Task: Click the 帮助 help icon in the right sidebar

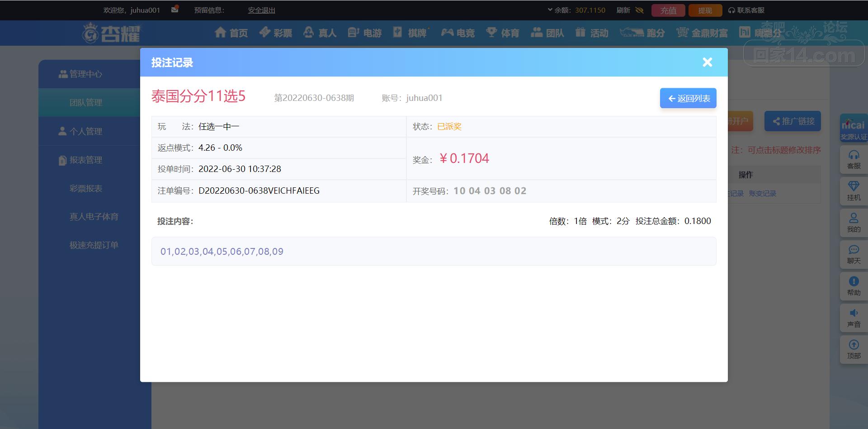Action: (x=854, y=281)
